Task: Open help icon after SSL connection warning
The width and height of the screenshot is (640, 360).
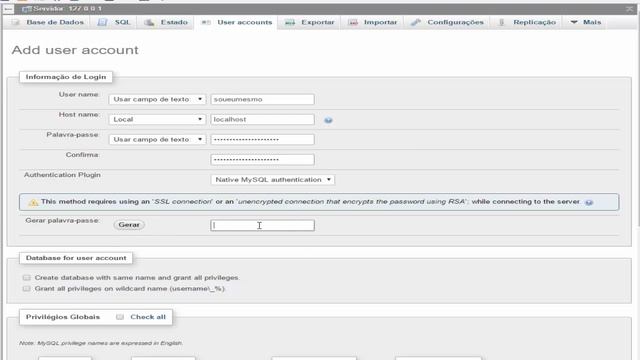Action: [x=589, y=202]
